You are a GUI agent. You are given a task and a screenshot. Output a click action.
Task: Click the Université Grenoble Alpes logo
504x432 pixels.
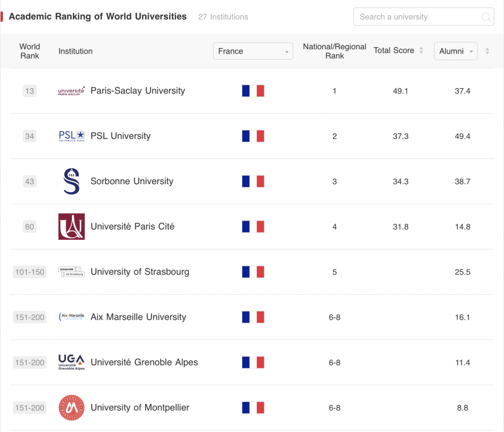[x=71, y=363]
